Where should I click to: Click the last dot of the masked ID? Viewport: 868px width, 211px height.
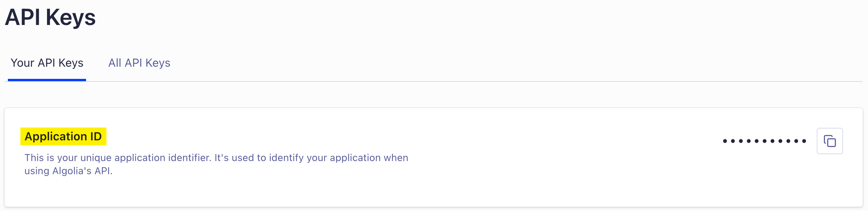point(804,141)
